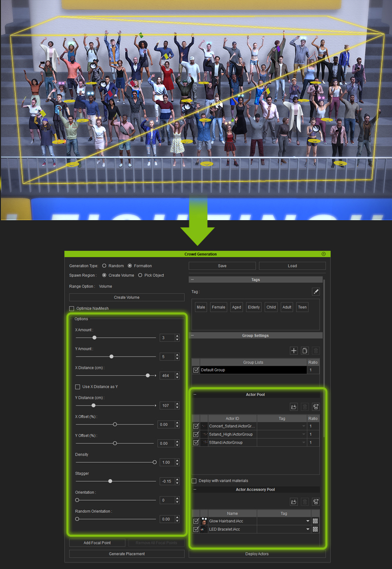Viewport: 392px width, 569px height.
Task: Click the Y Distance value field
Action: click(167, 406)
